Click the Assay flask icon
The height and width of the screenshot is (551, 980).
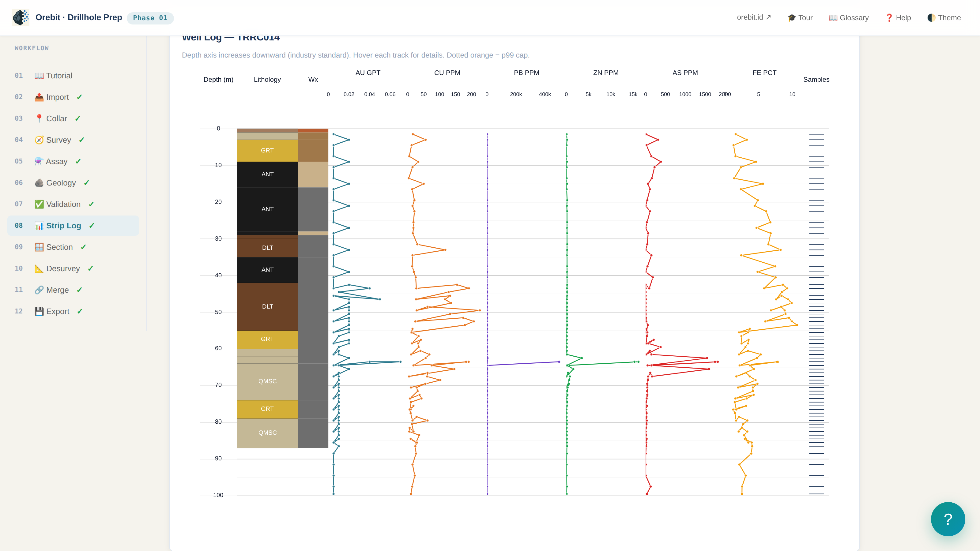pos(39,161)
